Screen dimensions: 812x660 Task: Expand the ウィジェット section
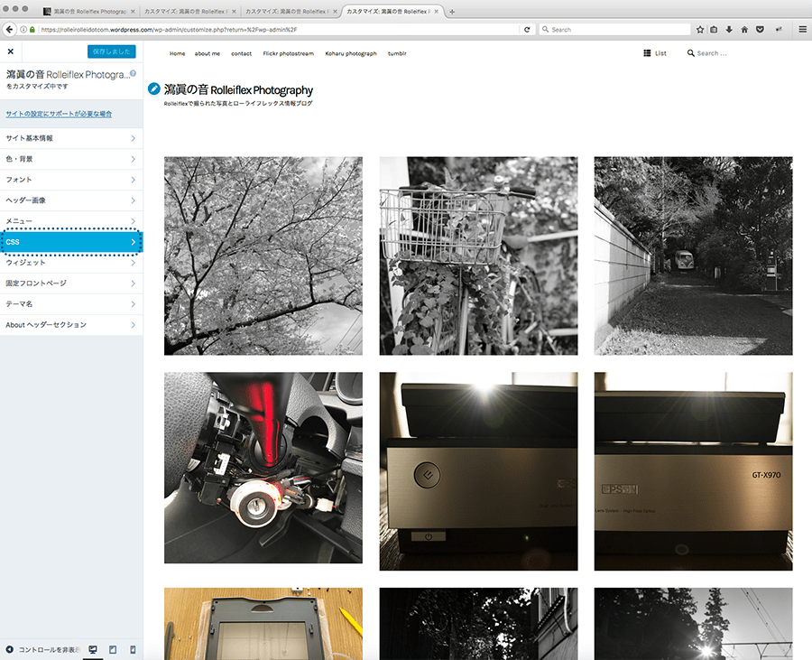pos(70,263)
